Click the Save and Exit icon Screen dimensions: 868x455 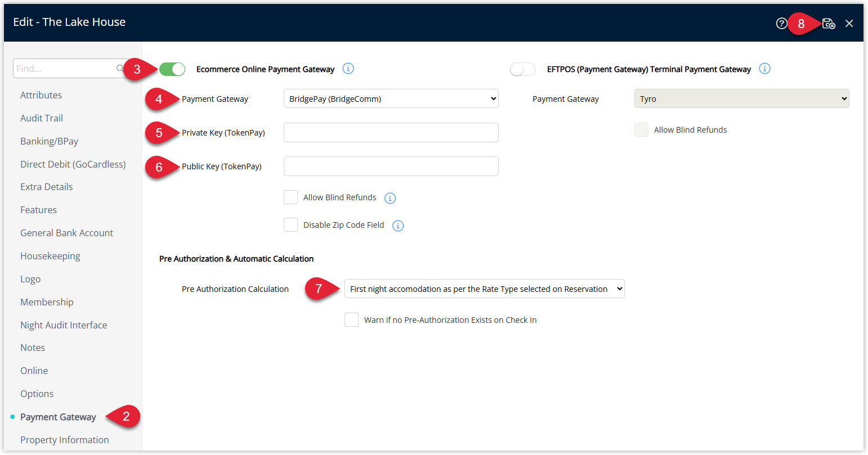click(829, 23)
